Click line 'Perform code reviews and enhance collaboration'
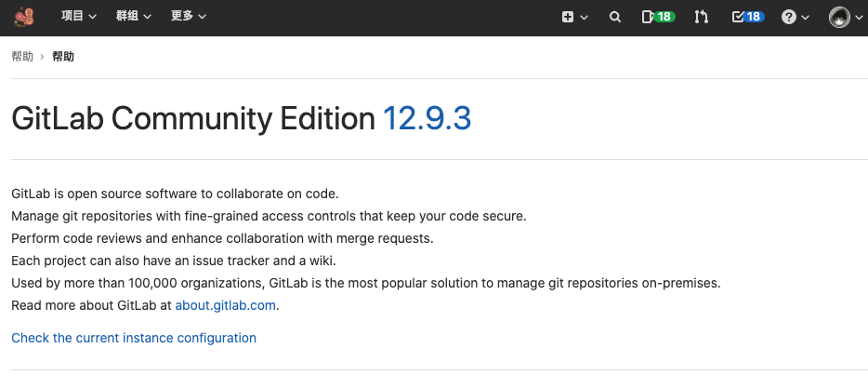This screenshot has height=375, width=868. click(x=222, y=239)
